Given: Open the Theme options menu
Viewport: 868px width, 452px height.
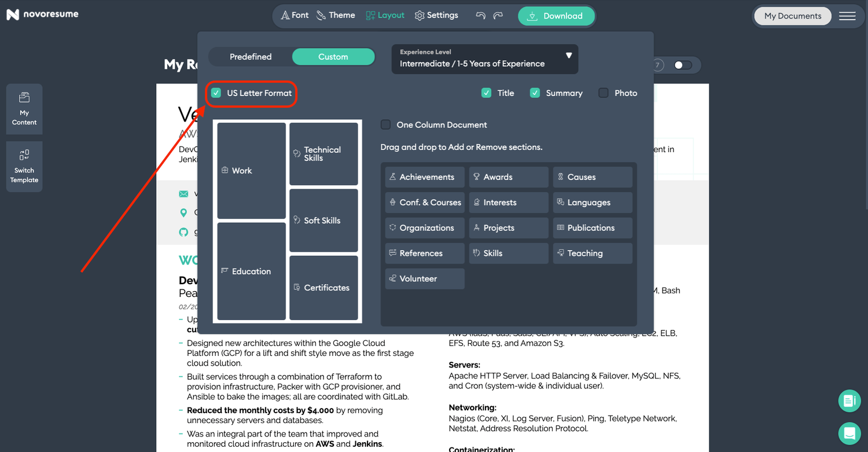Looking at the screenshot, I should 336,16.
